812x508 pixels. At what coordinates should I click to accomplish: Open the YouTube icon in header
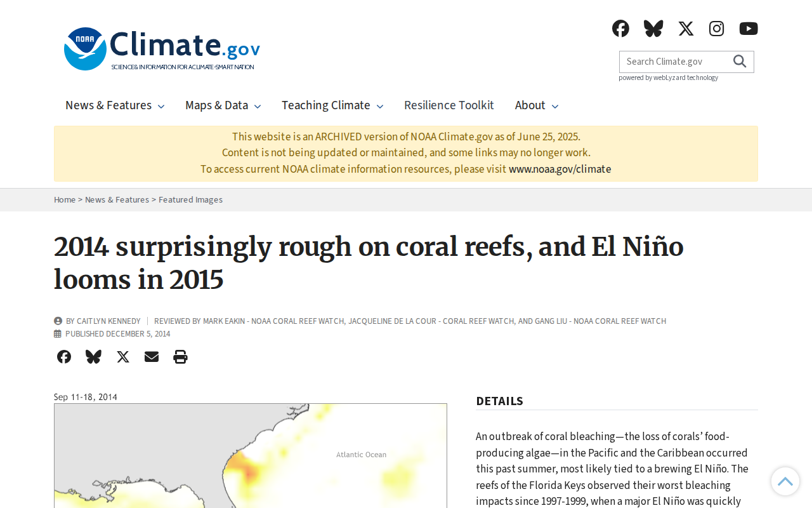749,29
